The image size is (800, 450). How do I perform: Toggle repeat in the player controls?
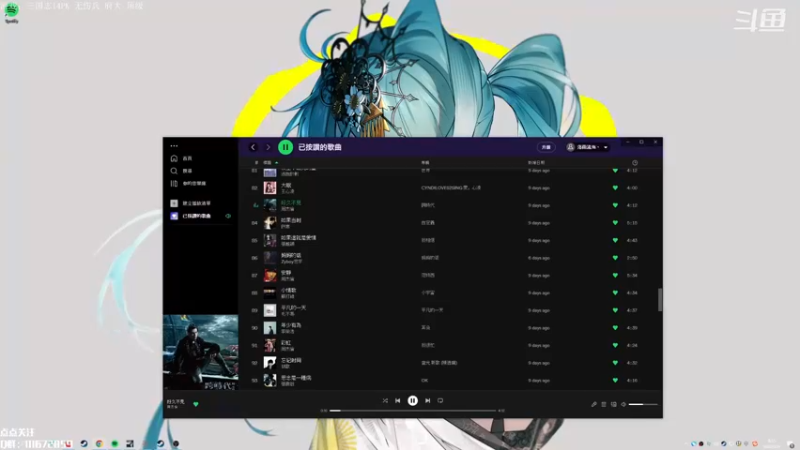[440, 401]
